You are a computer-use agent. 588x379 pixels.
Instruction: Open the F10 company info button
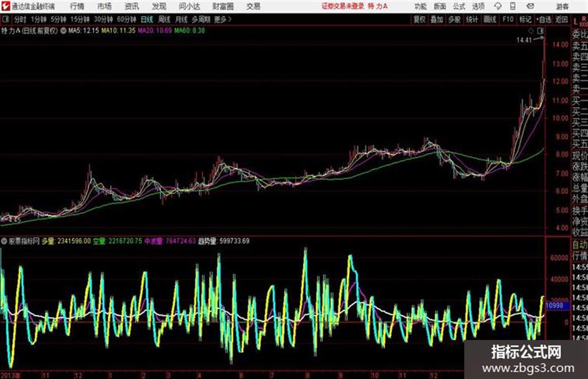point(508,19)
